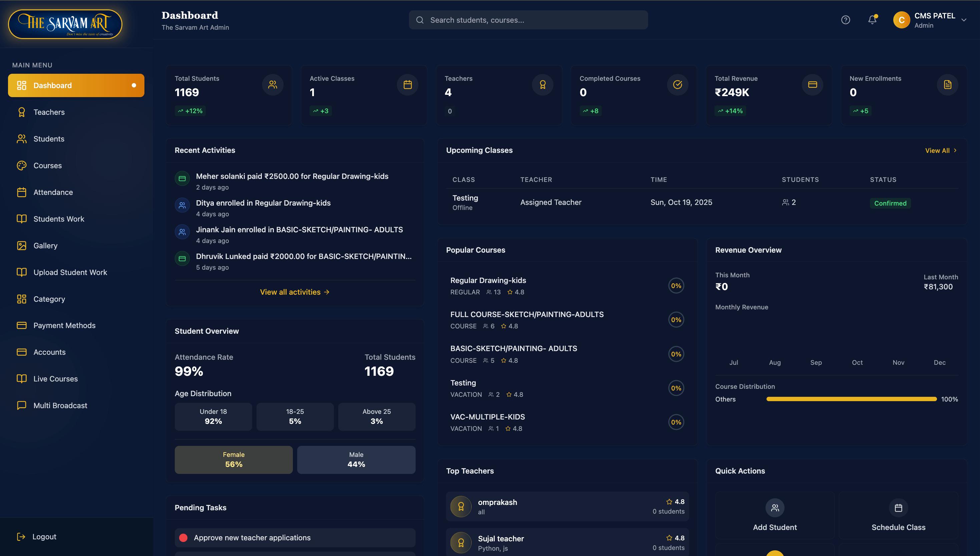Click the search students, courses field
The height and width of the screenshot is (556, 980).
coord(528,20)
